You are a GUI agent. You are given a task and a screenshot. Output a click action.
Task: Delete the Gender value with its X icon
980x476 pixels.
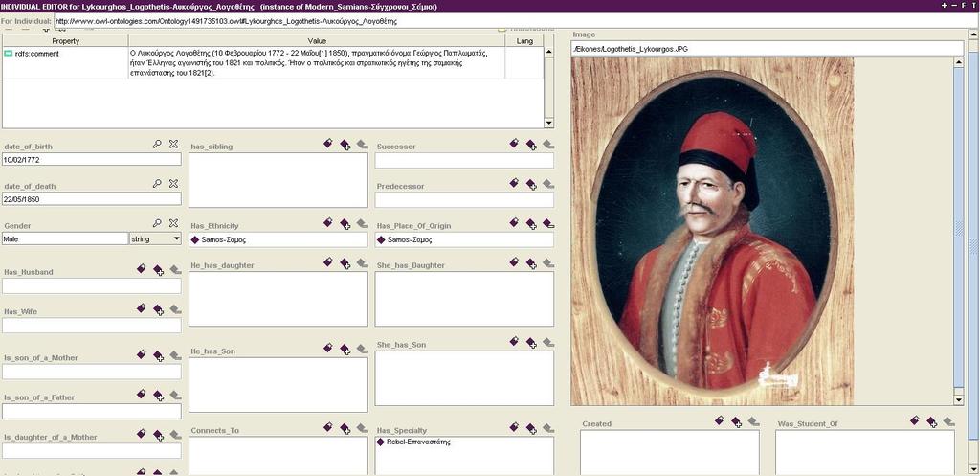click(174, 223)
